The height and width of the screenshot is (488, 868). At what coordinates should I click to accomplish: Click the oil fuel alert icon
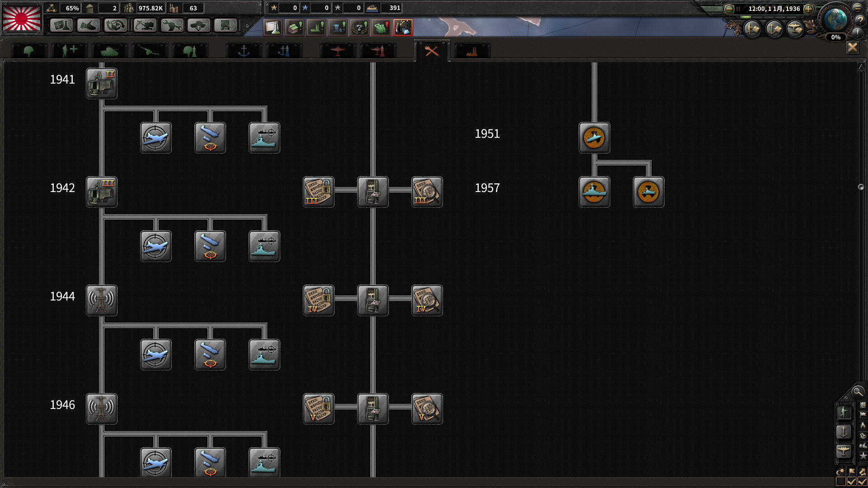coord(402,28)
